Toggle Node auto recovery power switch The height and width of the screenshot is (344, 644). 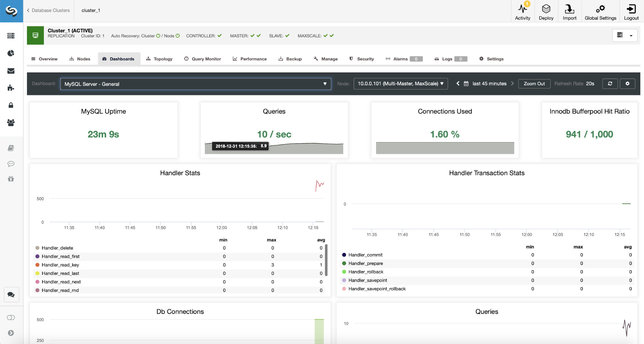coord(177,36)
